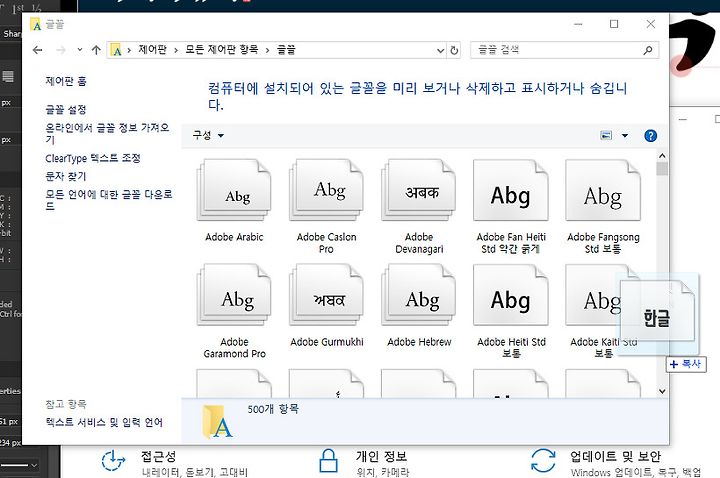Open 제어판 홈 link
Viewport: 720px width, 478px height.
[66, 81]
